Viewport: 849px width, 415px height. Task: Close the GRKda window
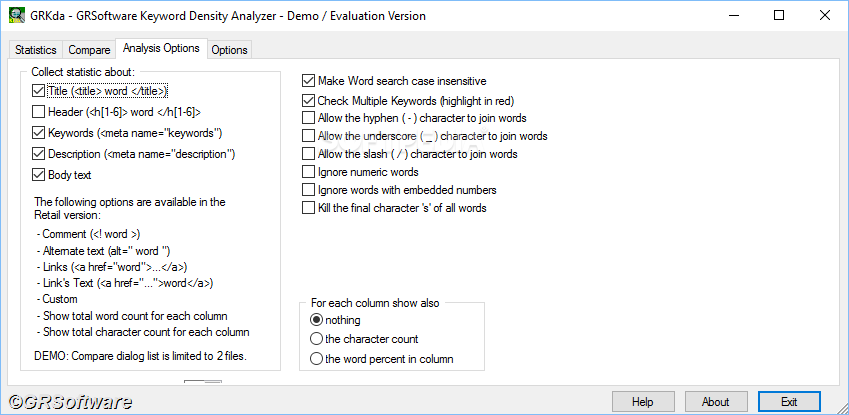pos(825,16)
